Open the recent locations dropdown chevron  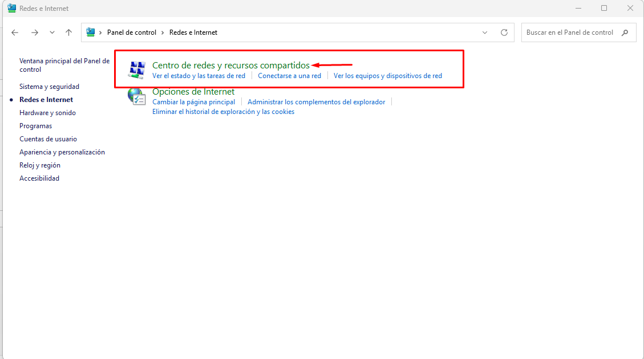click(x=52, y=32)
